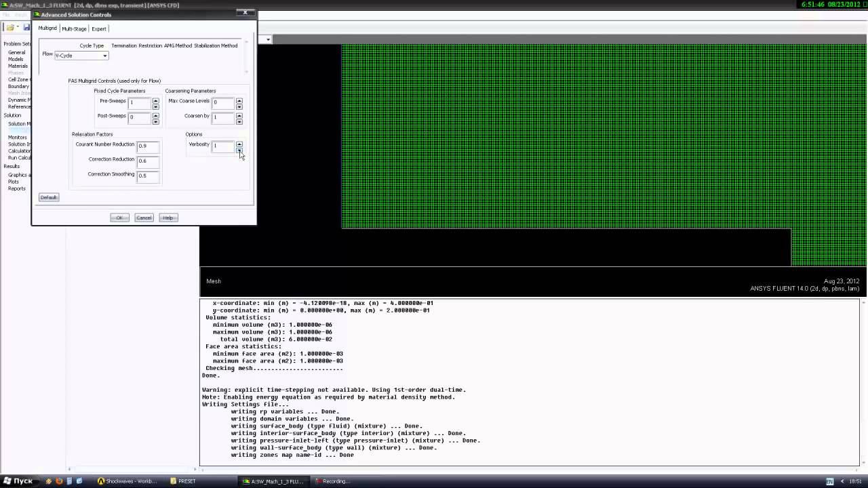
Task: Click the Correction Smoothing field
Action: (x=148, y=176)
